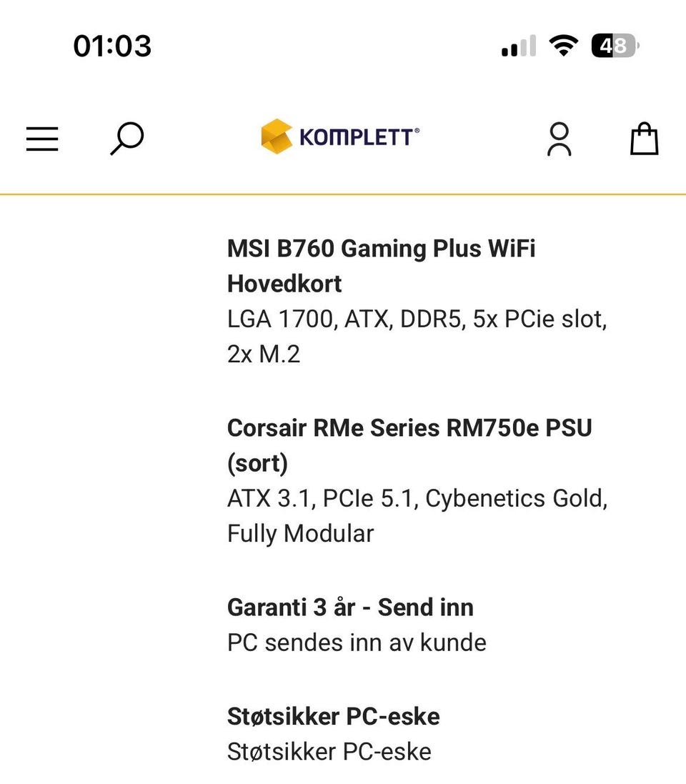Tap the lower Støtsikker PC-eske description text

[329, 752]
